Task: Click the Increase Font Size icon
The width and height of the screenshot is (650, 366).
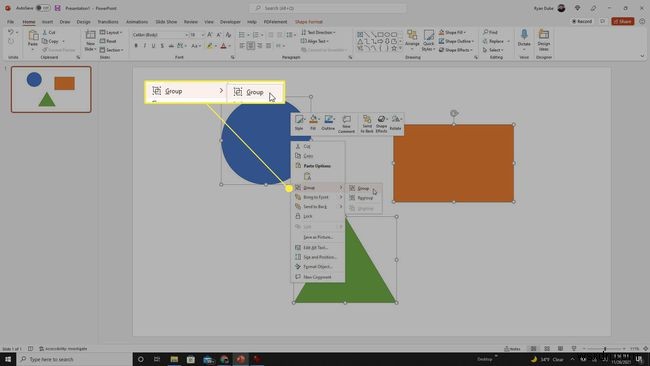Action: [x=210, y=35]
